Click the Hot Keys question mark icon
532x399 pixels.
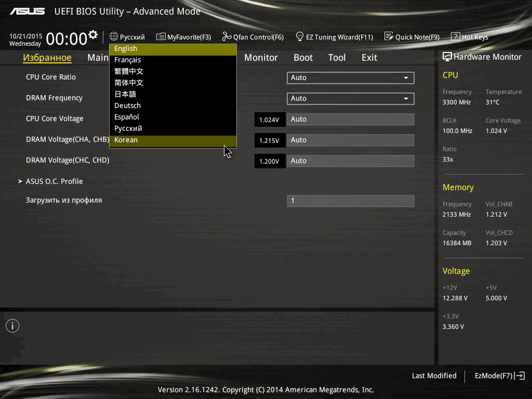pyautogui.click(x=455, y=36)
